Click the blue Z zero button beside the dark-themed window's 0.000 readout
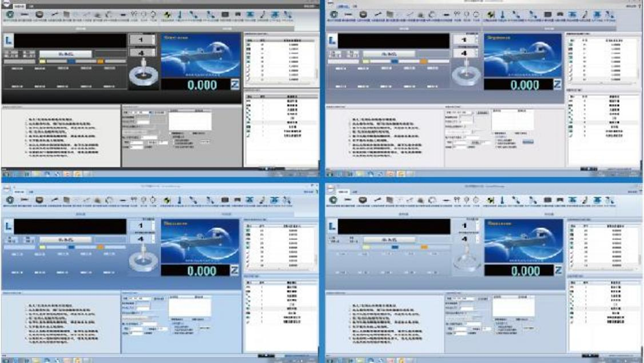 [x=234, y=85]
